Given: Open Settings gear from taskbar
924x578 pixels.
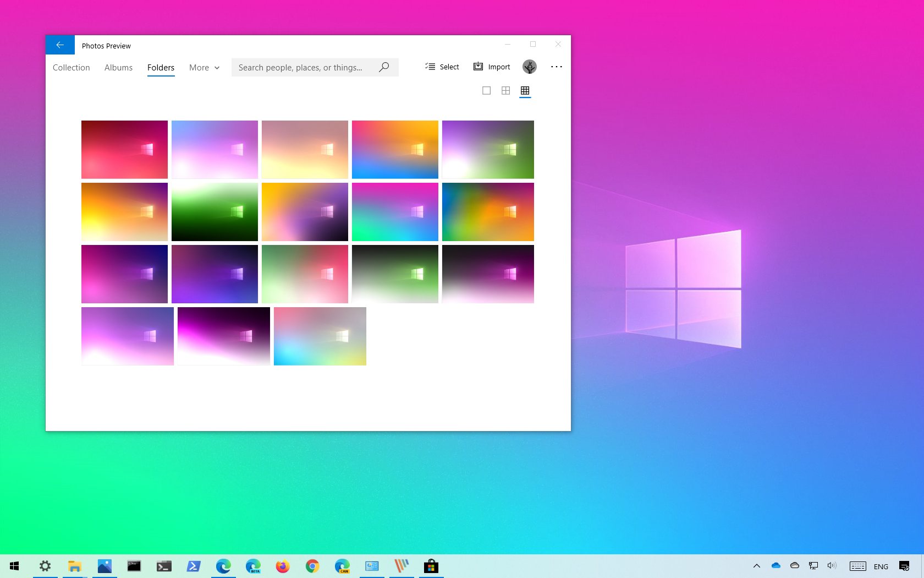Looking at the screenshot, I should pyautogui.click(x=45, y=566).
